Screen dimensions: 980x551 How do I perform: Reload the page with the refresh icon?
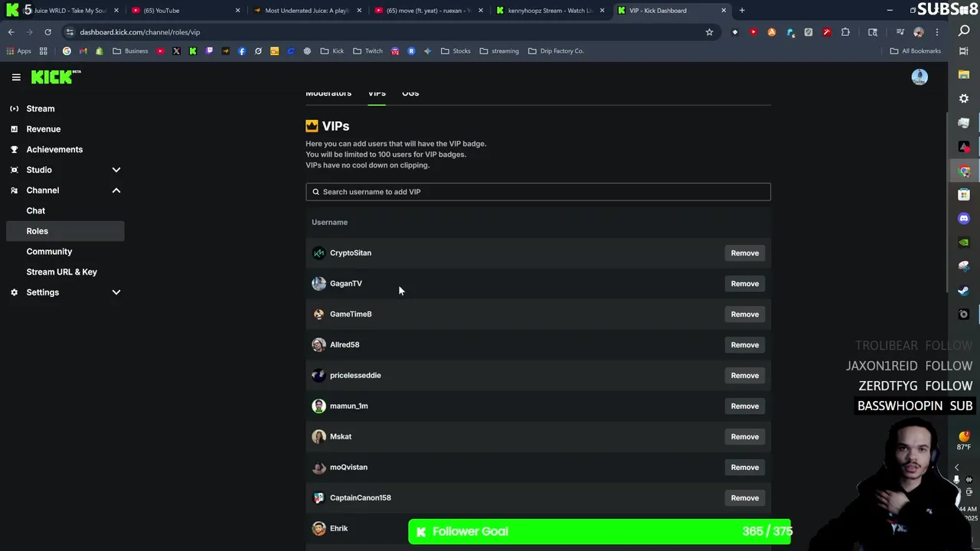[x=47, y=32]
